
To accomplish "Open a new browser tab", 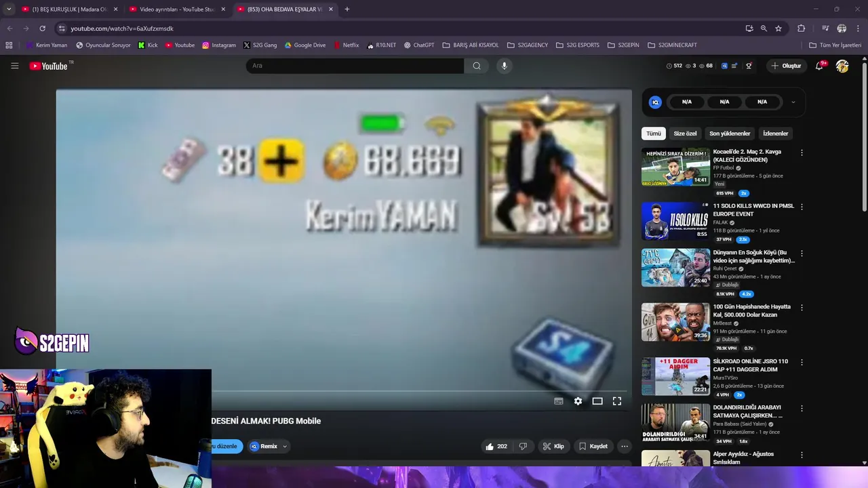I will click(347, 9).
